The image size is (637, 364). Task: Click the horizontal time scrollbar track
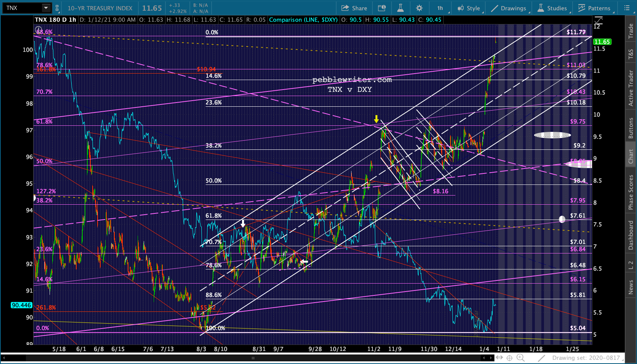253,358
